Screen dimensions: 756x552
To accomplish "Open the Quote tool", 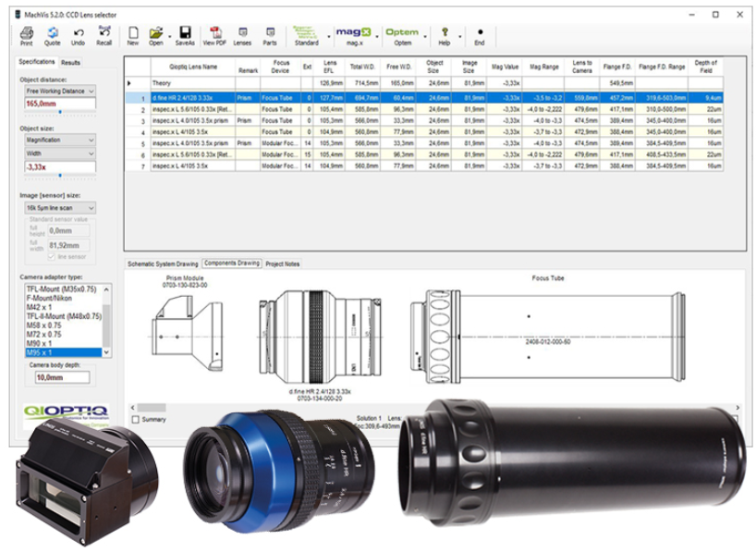I will tap(52, 36).
